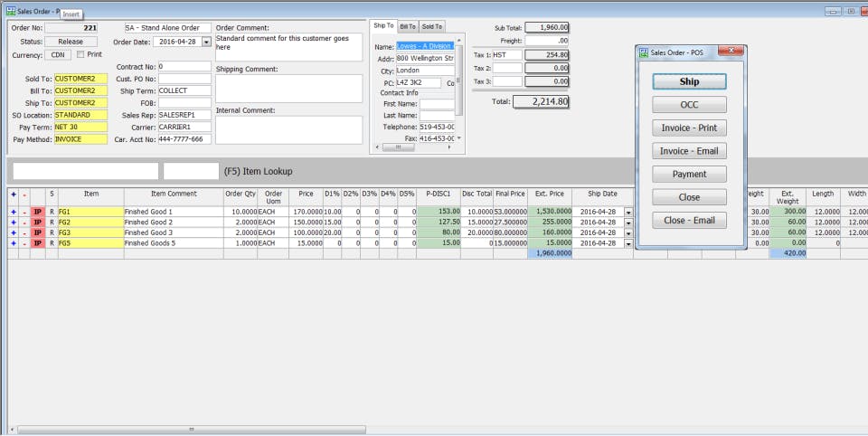Click the blue plus icon on FG5 row
The height and width of the screenshot is (436, 868).
click(x=14, y=243)
